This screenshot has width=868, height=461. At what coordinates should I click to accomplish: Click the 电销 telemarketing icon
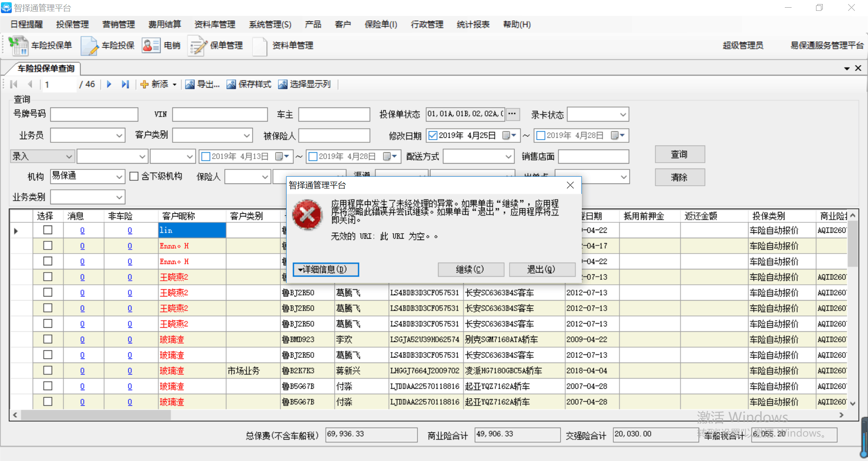(151, 46)
